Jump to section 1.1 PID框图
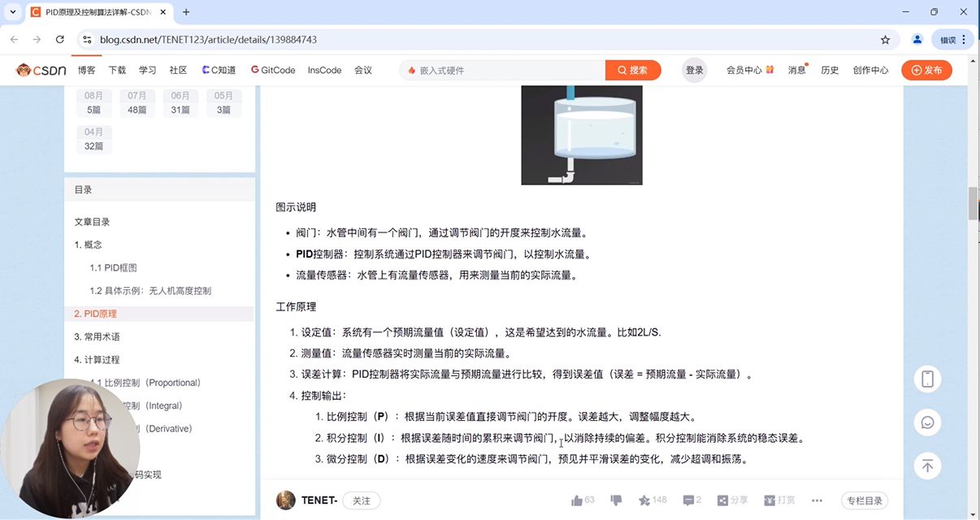The image size is (980, 520). click(x=113, y=267)
